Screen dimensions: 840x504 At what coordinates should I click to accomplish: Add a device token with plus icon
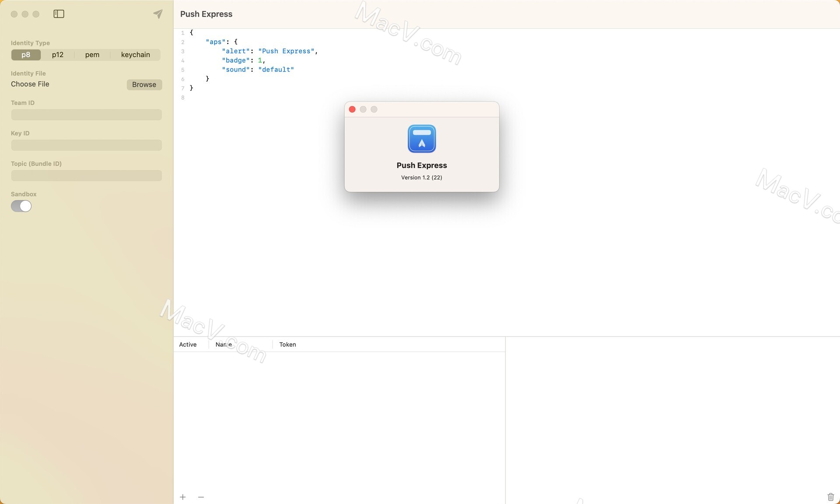pyautogui.click(x=183, y=497)
